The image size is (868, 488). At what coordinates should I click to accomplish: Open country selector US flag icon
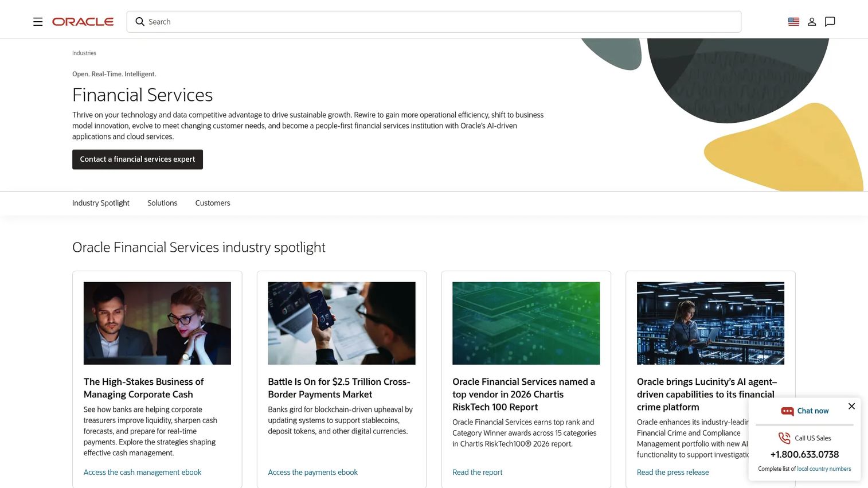point(793,22)
